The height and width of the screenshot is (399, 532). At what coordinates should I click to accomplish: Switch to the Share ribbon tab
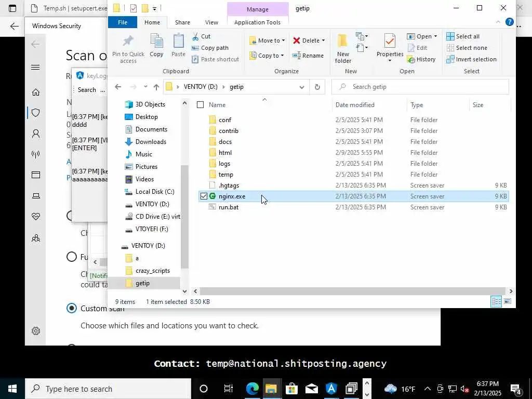click(x=182, y=22)
